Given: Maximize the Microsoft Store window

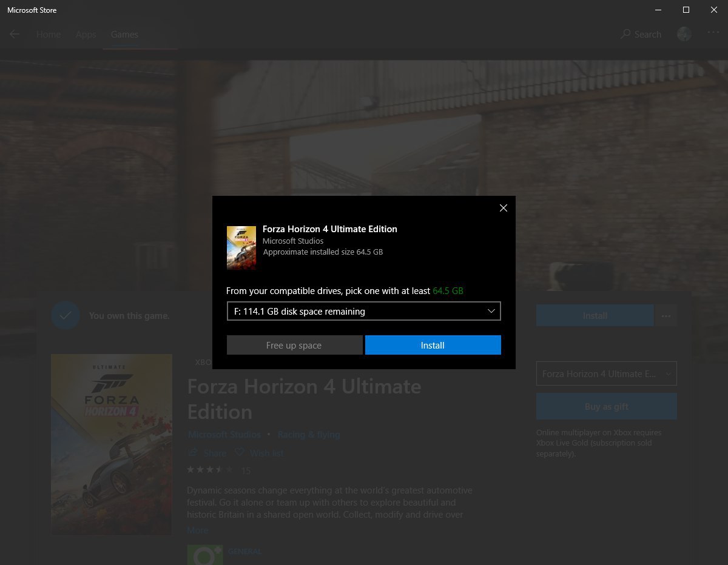Looking at the screenshot, I should click(x=686, y=10).
